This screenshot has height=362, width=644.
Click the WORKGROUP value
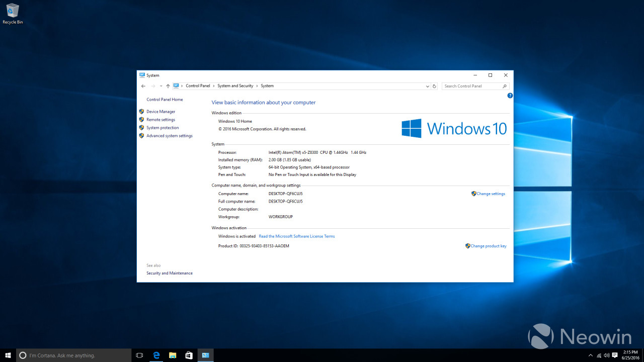[x=281, y=217]
